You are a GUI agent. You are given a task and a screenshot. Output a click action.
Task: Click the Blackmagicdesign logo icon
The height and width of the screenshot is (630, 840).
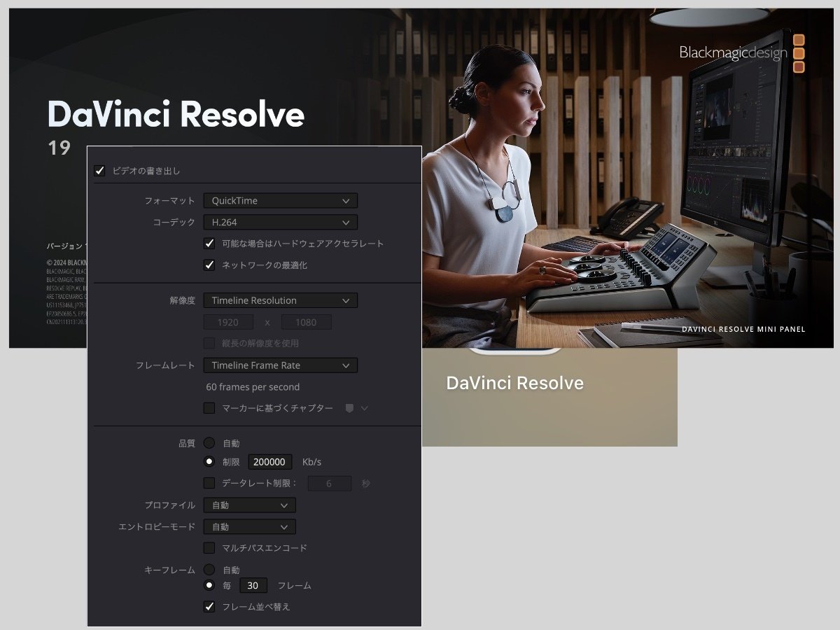click(x=799, y=53)
